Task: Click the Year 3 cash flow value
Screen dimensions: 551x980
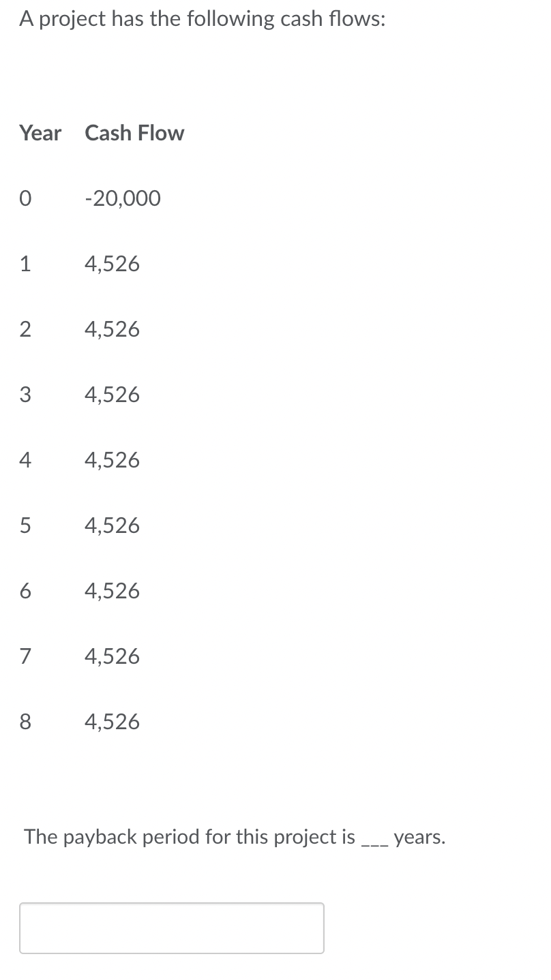Action: click(112, 395)
